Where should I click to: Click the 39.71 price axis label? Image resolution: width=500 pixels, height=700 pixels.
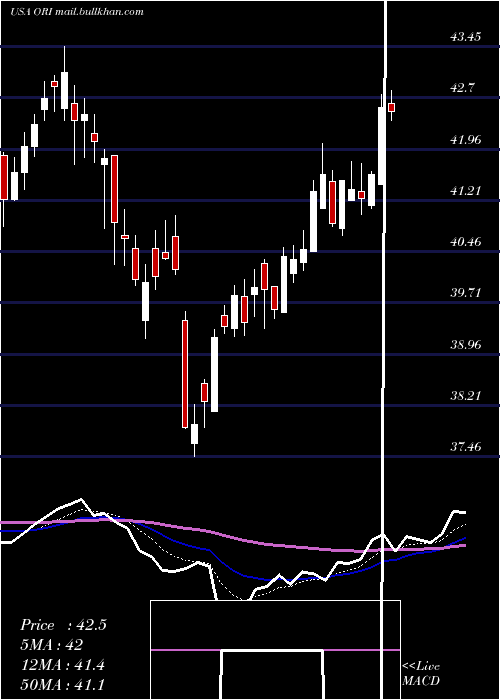[466, 293]
